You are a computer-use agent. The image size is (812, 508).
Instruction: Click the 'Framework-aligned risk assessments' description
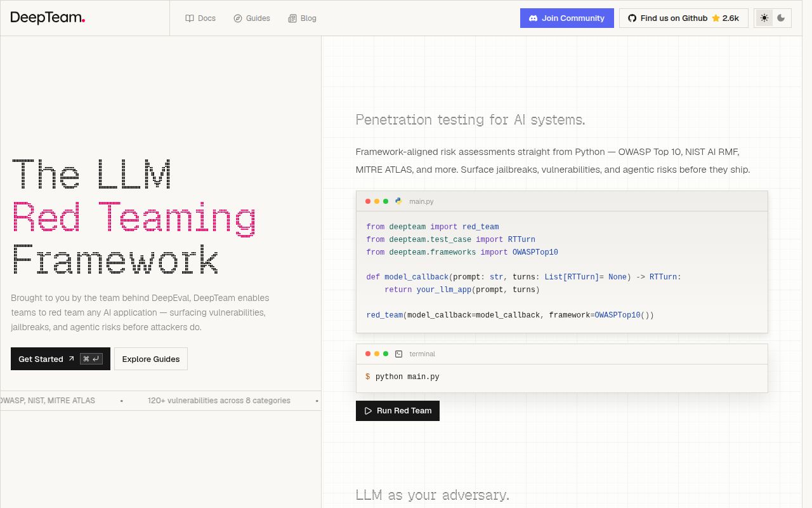point(553,161)
